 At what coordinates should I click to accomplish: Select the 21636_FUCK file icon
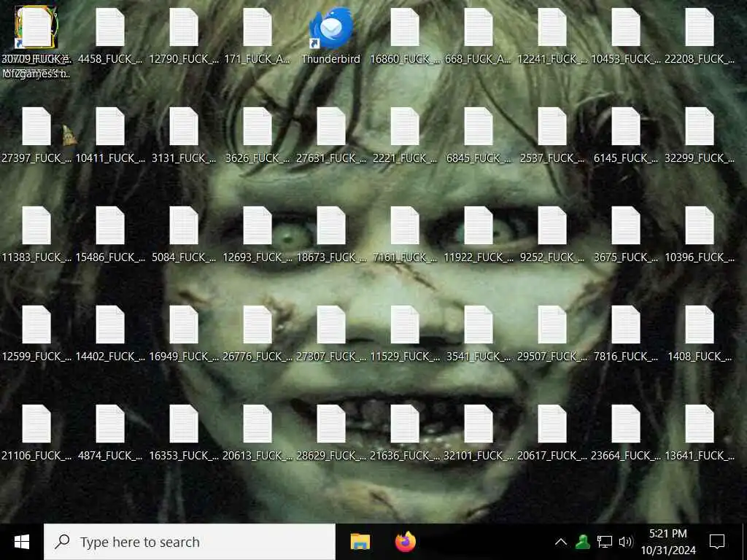coord(405,424)
